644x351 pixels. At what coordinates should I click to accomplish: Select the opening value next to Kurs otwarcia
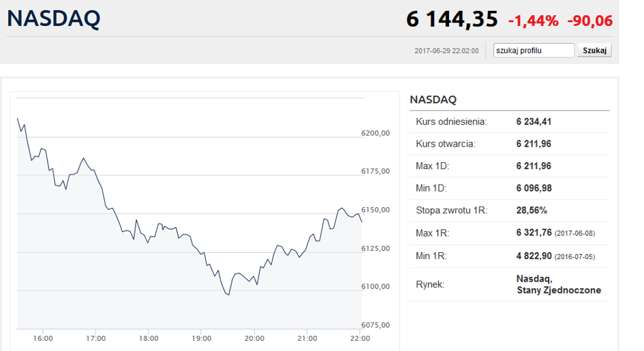tap(534, 144)
